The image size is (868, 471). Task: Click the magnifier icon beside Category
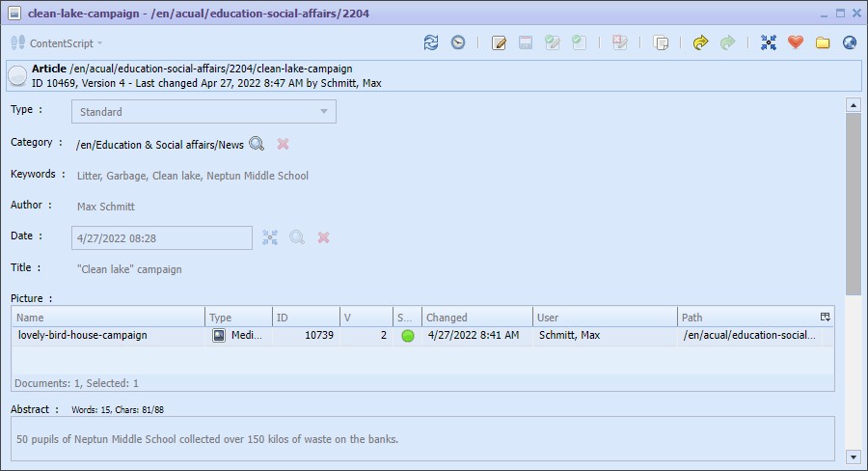pos(257,144)
